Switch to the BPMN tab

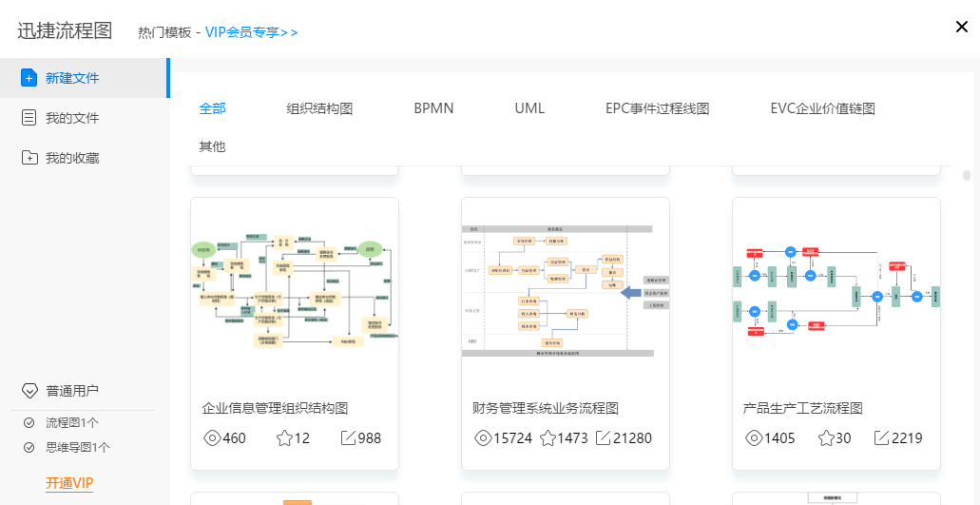click(433, 108)
